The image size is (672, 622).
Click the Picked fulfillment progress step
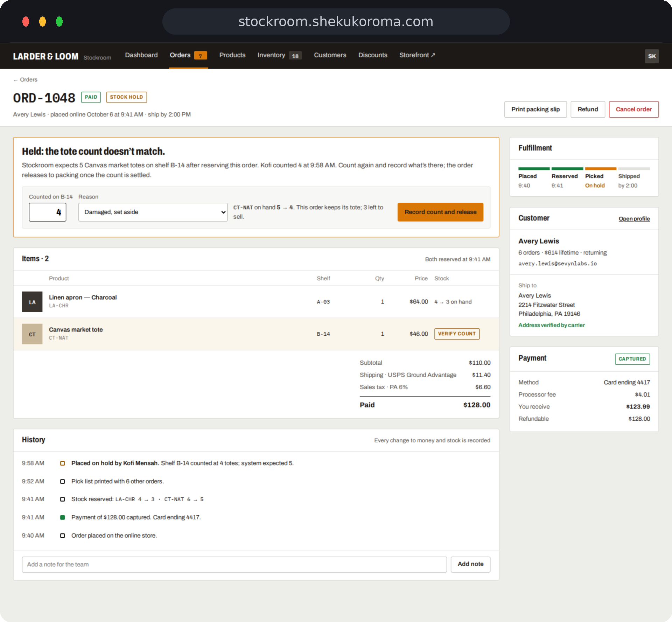coord(600,178)
